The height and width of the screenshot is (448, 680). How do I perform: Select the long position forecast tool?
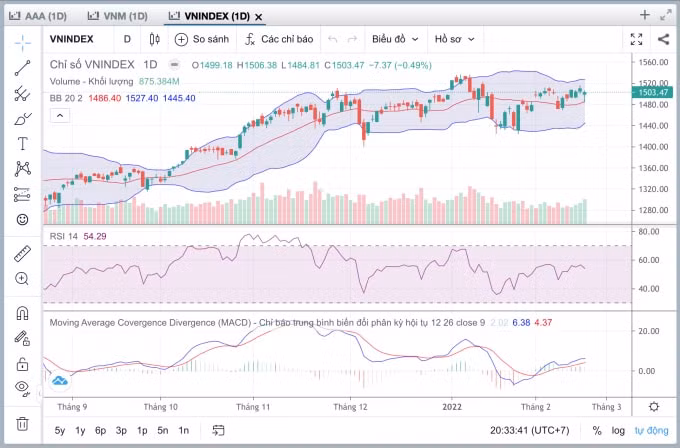point(23,194)
